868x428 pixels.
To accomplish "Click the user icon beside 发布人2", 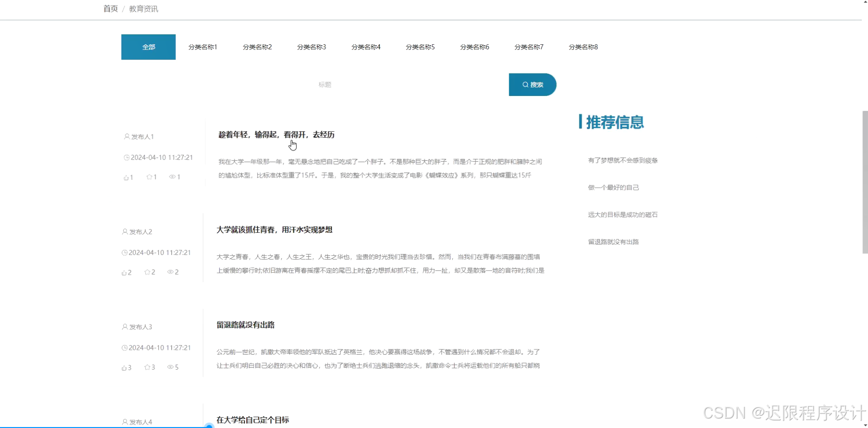I will coord(125,231).
